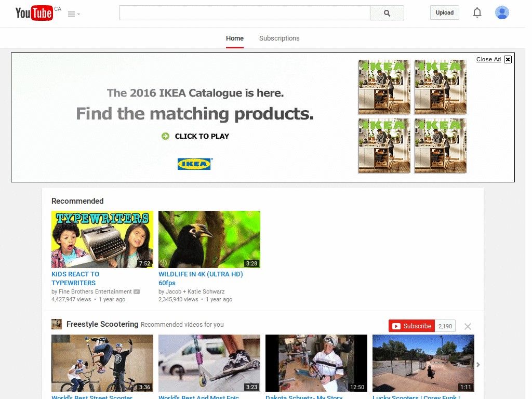Viewport: 532px width, 399px height.
Task: Switch to the Subscriptions tab
Action: click(x=279, y=38)
